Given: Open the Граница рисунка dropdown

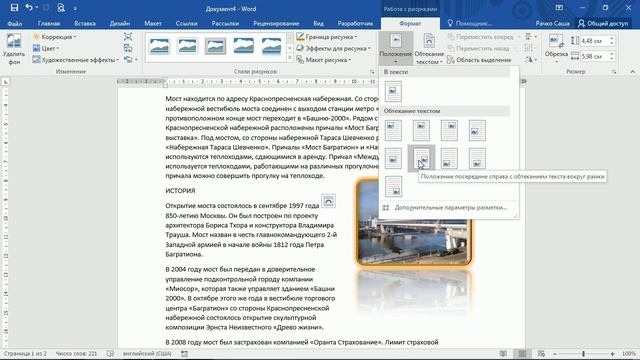Looking at the screenshot, I should coord(327,37).
